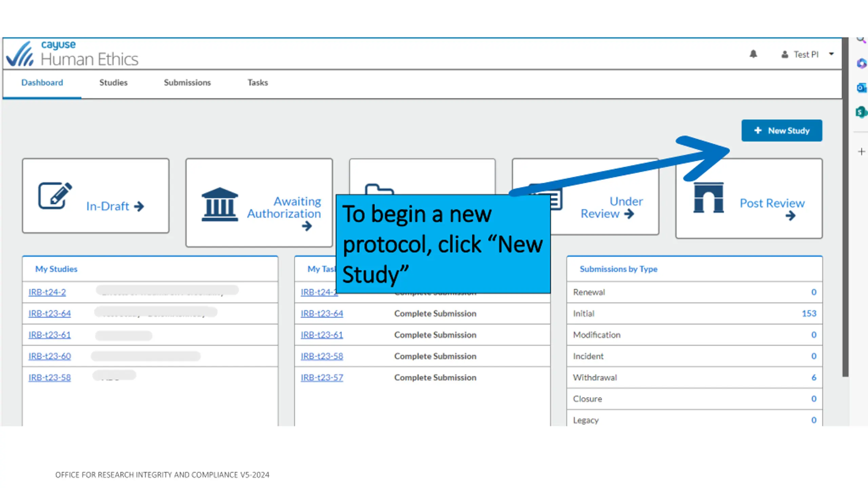Open the In-Draft submissions link
Screen dimensions: 868x488
(115, 206)
